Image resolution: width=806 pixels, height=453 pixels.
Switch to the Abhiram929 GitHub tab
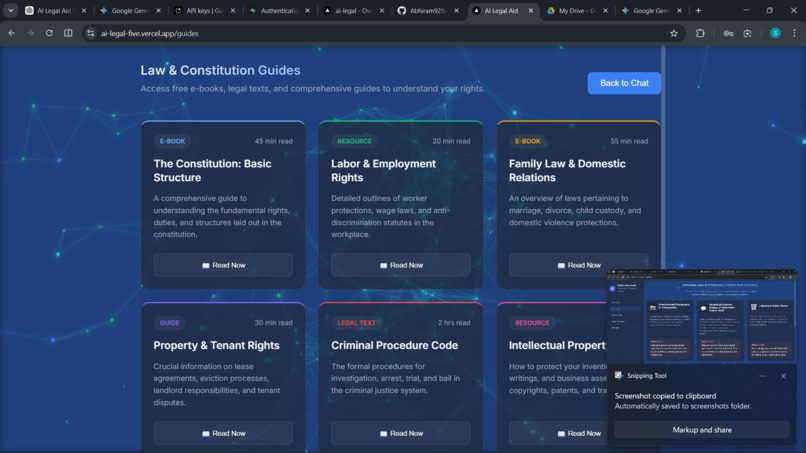427,10
